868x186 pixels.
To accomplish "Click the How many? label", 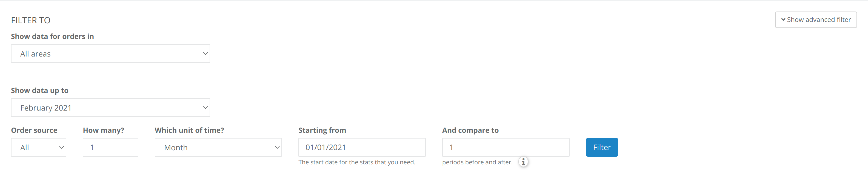I will [x=104, y=130].
